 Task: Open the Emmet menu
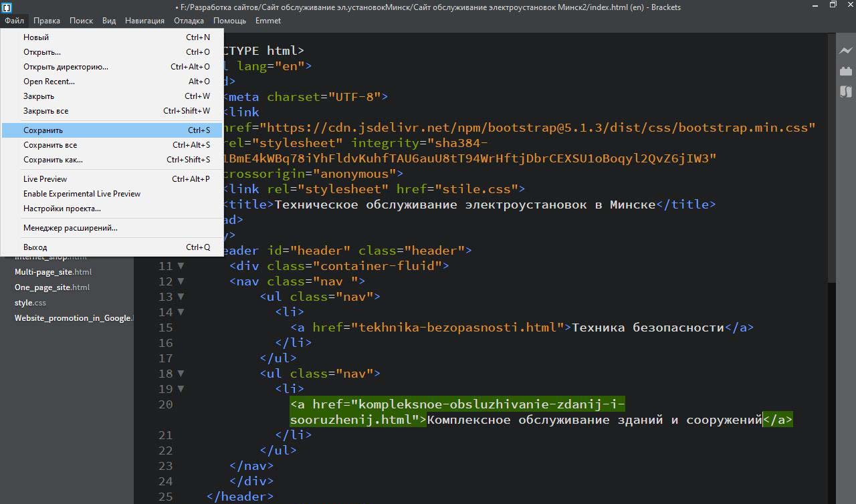click(x=267, y=21)
